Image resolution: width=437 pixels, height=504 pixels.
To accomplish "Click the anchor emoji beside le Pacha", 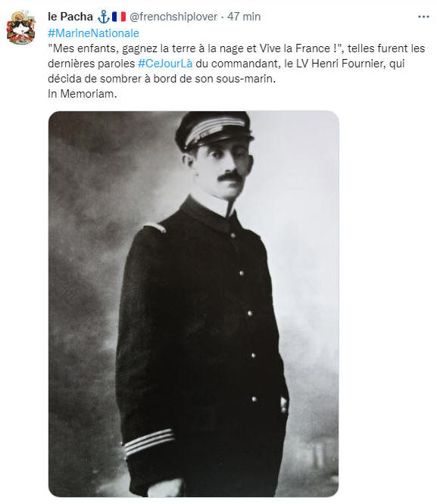I will [x=104, y=17].
